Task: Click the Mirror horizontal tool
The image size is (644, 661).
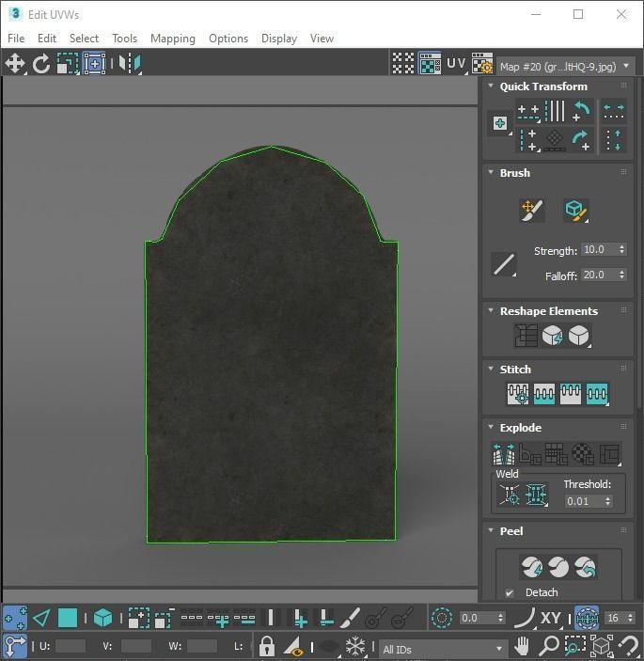Action: coord(130,64)
